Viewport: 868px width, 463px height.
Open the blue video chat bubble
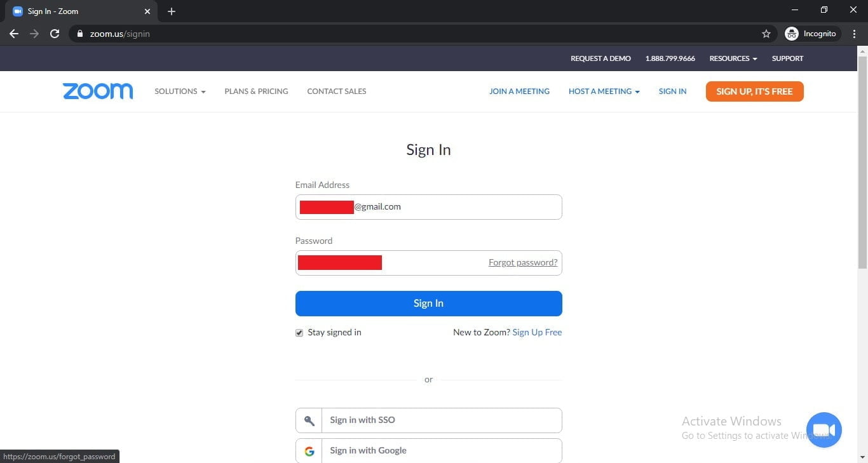tap(824, 430)
